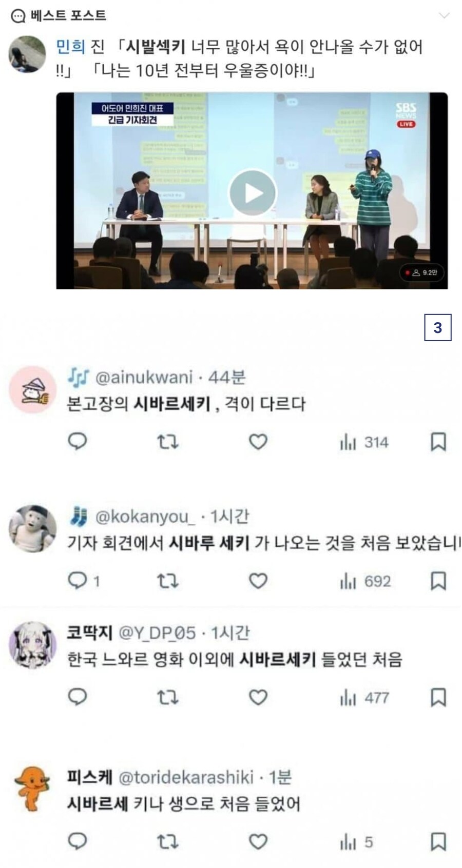Bookmark the @ainukwani post
This screenshot has width=462, height=868.
[x=438, y=442]
